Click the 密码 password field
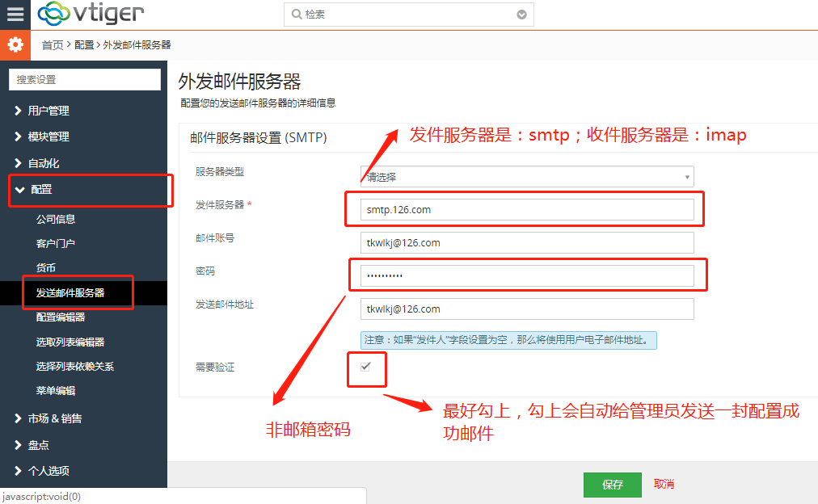 (x=527, y=275)
